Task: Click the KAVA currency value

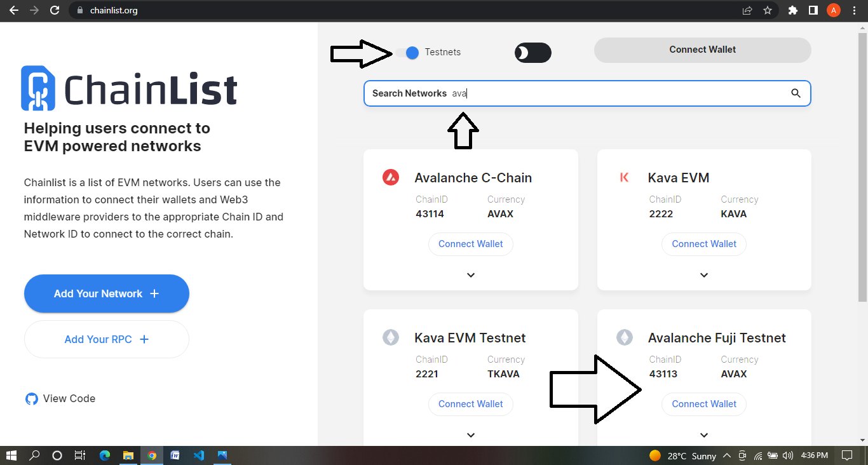Action: coord(734,214)
